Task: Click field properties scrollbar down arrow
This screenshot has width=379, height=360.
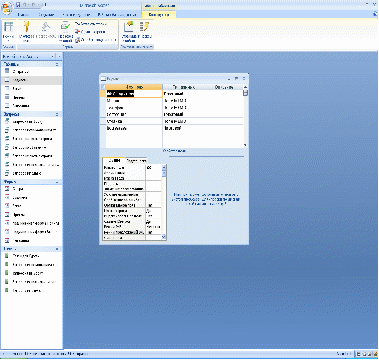Action: (x=164, y=237)
